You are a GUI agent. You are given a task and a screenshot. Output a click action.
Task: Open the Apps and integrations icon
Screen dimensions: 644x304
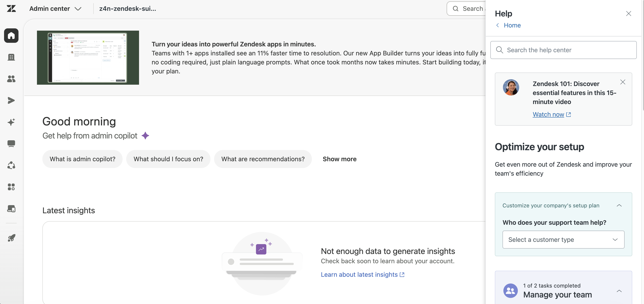tap(11, 187)
